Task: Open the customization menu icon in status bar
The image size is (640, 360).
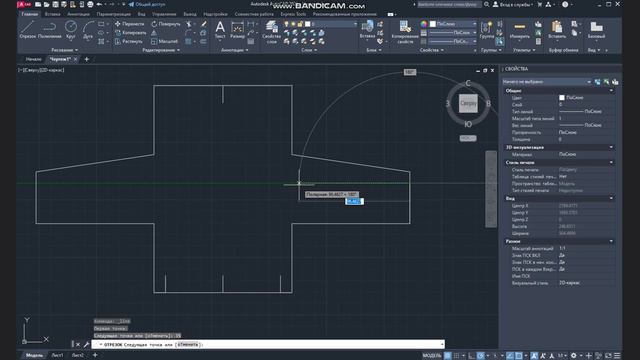Action: tap(617, 356)
